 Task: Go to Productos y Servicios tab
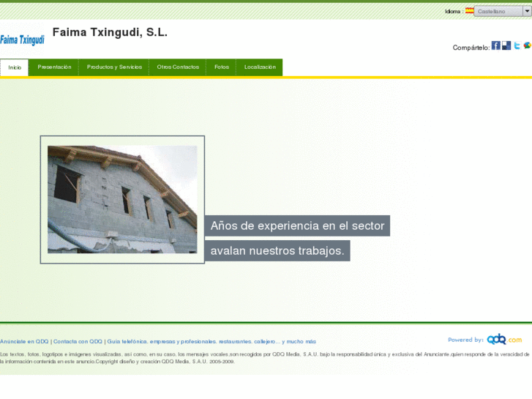coord(114,67)
